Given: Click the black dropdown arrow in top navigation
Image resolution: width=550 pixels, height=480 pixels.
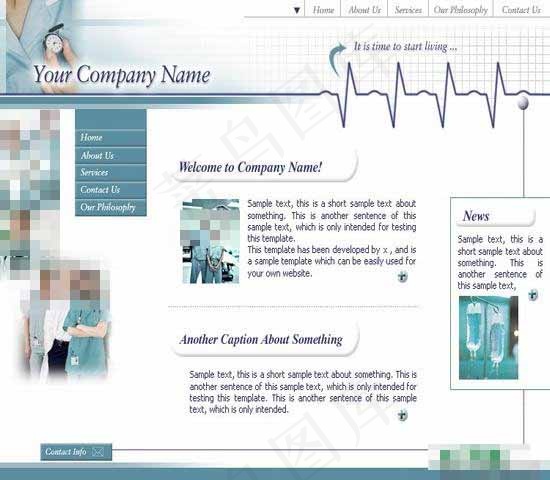Looking at the screenshot, I should 297,11.
